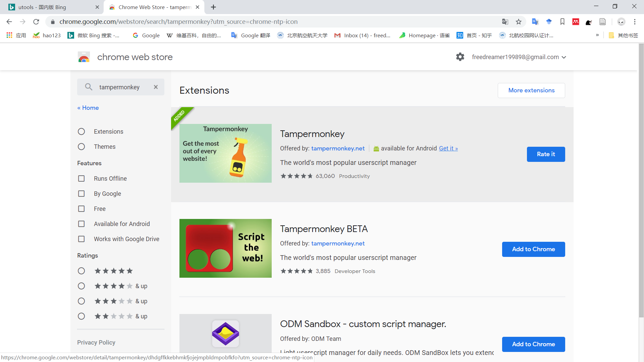Click the search magnifier in the store sidebar
This screenshot has width=644, height=362.
coord(89,87)
